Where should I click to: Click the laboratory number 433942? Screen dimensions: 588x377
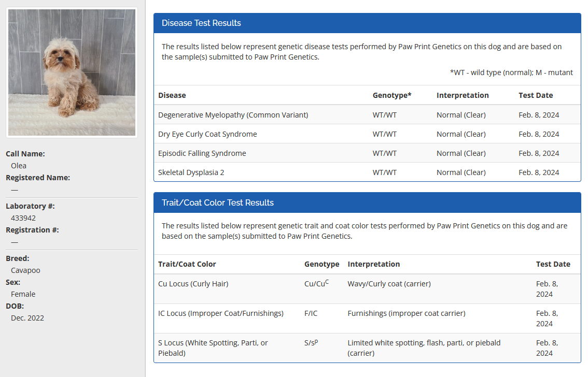coord(23,218)
